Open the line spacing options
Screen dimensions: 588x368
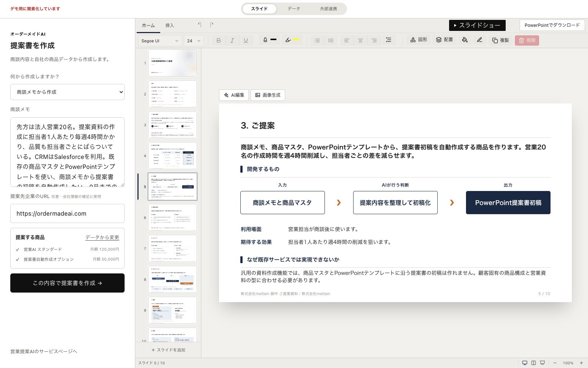click(388, 40)
